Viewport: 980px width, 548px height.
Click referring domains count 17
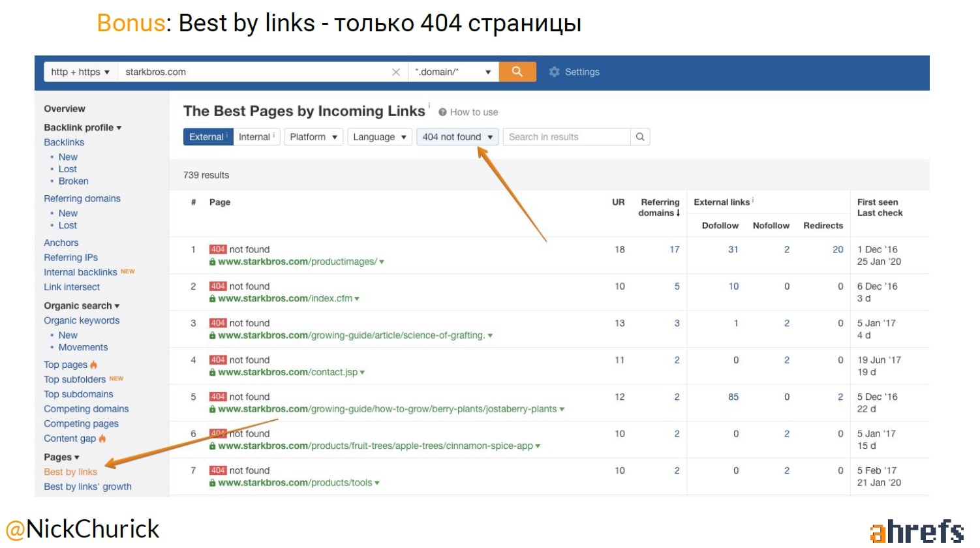click(674, 249)
